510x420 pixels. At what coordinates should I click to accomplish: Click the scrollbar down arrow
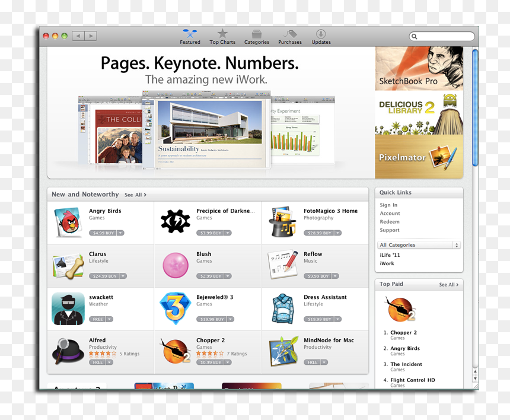click(x=475, y=378)
